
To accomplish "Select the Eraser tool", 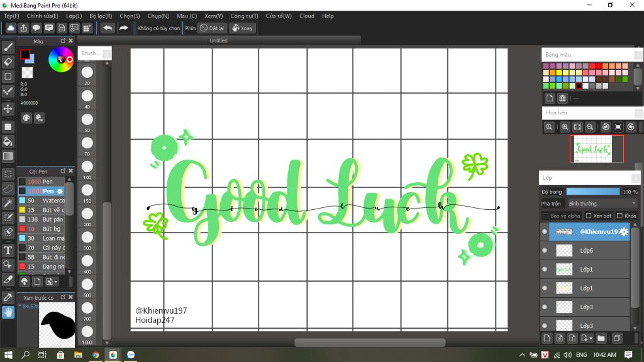I will pos(8,62).
